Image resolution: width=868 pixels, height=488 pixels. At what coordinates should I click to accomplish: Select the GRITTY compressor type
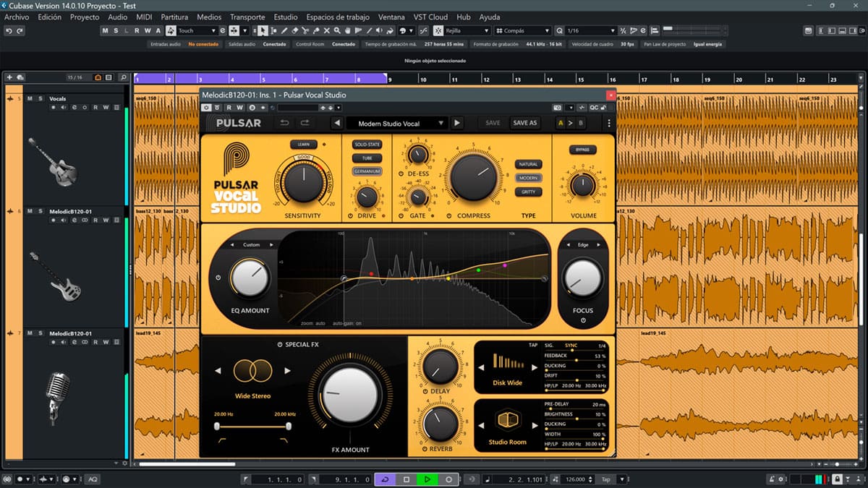(527, 192)
